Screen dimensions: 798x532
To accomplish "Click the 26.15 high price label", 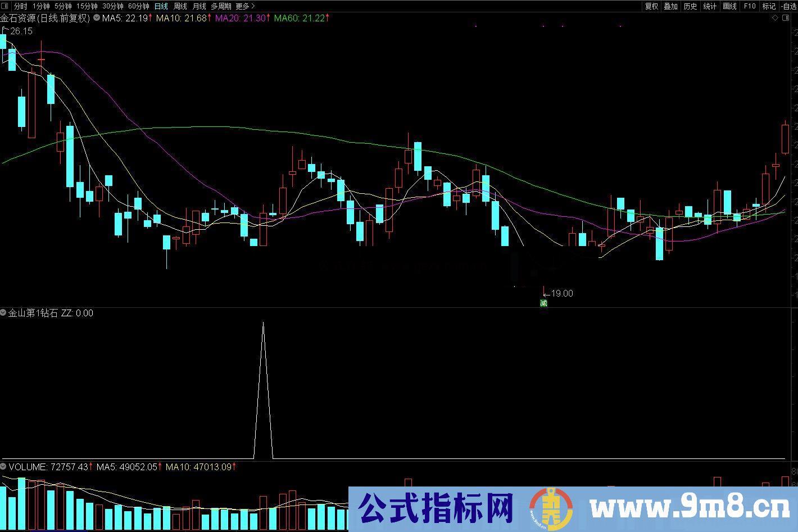I will click(21, 31).
